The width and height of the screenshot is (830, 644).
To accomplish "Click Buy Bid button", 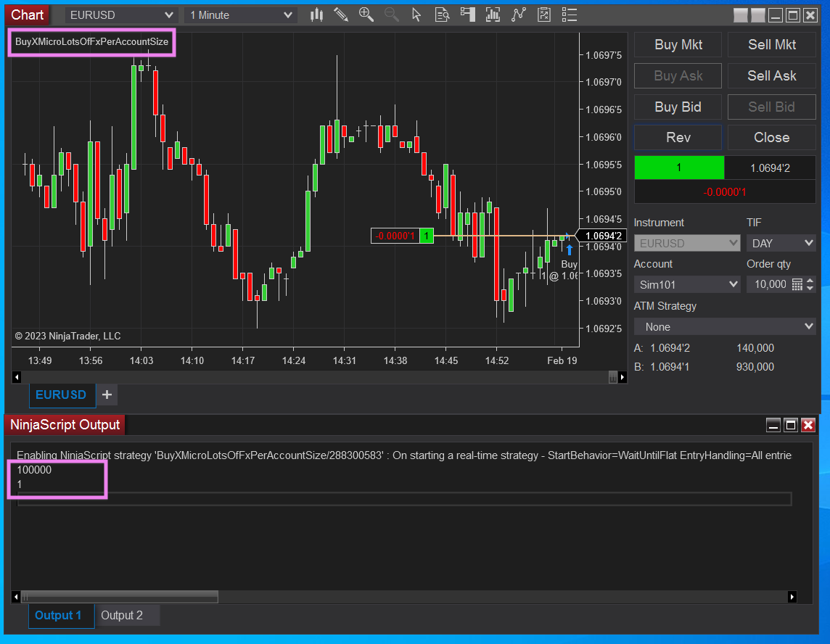I will coord(678,107).
